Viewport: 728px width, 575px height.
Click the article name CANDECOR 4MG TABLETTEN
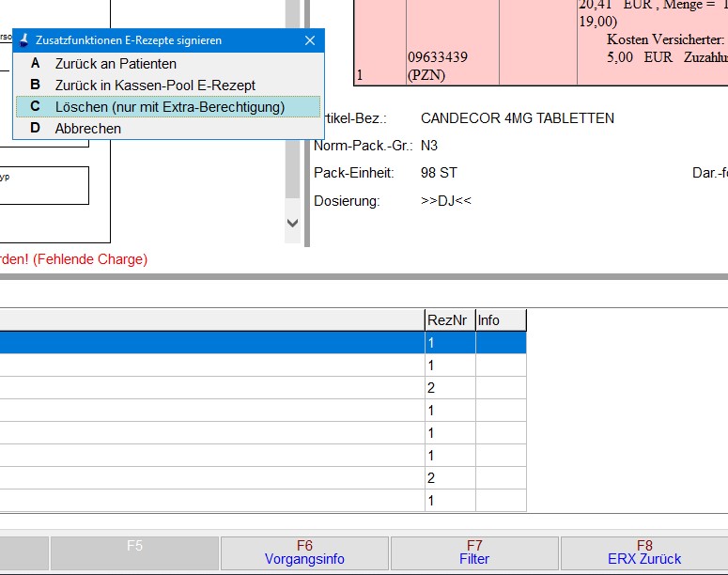(x=518, y=118)
